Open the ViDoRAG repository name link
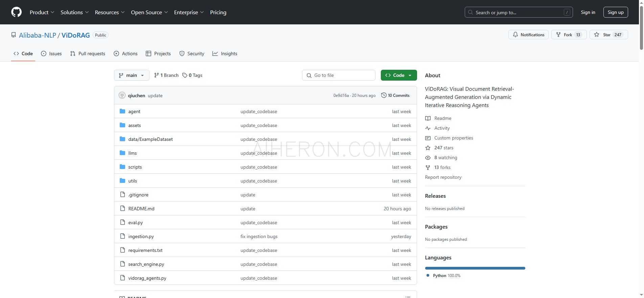This screenshot has height=298, width=644. (76, 35)
